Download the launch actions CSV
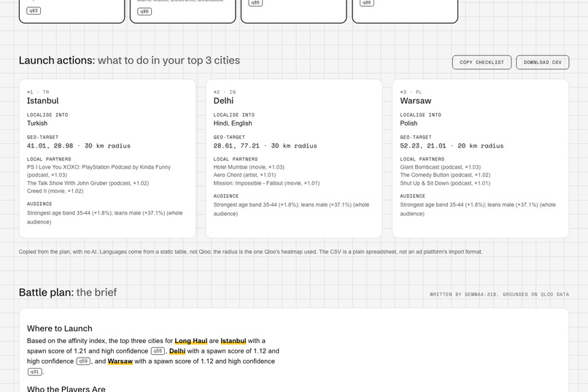The width and height of the screenshot is (588, 392). point(542,62)
